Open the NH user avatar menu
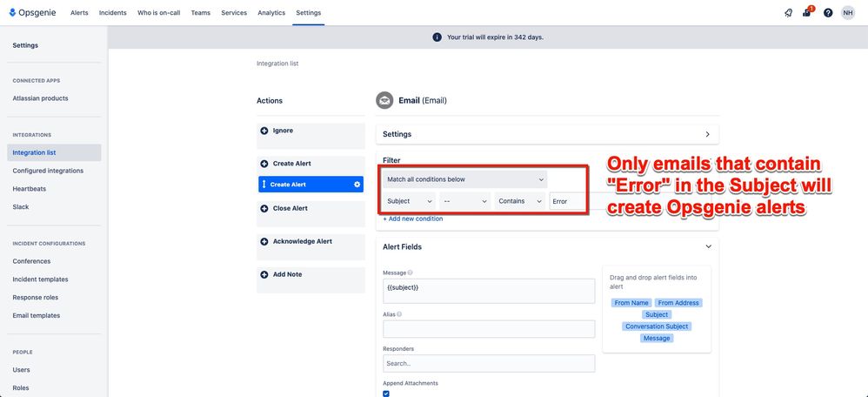Viewport: 868px width, 397px height. click(847, 13)
